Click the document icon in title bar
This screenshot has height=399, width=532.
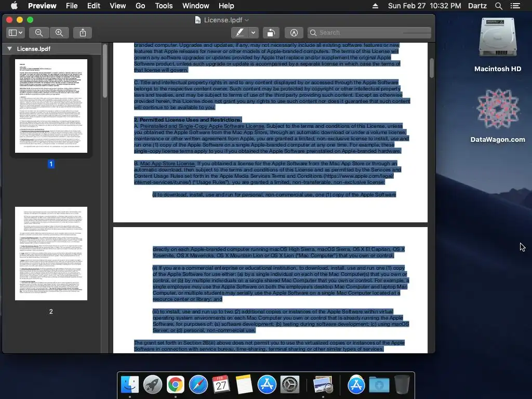pos(198,20)
